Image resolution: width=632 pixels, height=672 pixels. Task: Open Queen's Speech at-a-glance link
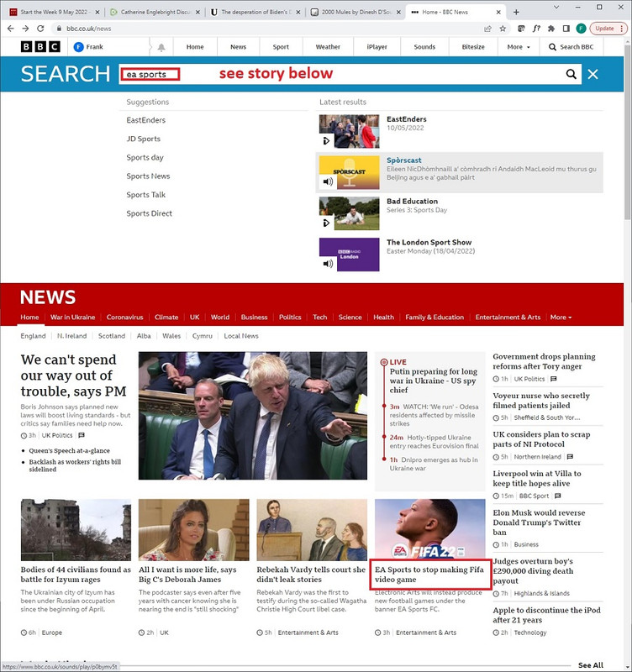tap(70, 450)
